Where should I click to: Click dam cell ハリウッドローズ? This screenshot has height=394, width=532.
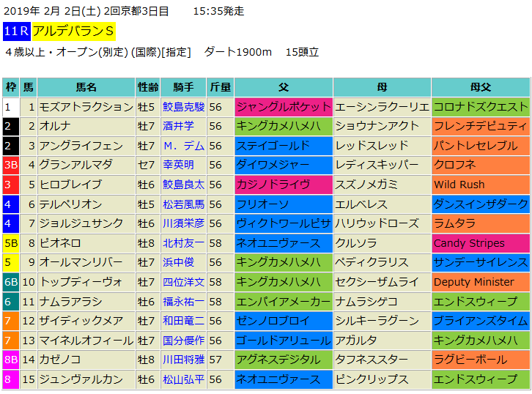383,223
